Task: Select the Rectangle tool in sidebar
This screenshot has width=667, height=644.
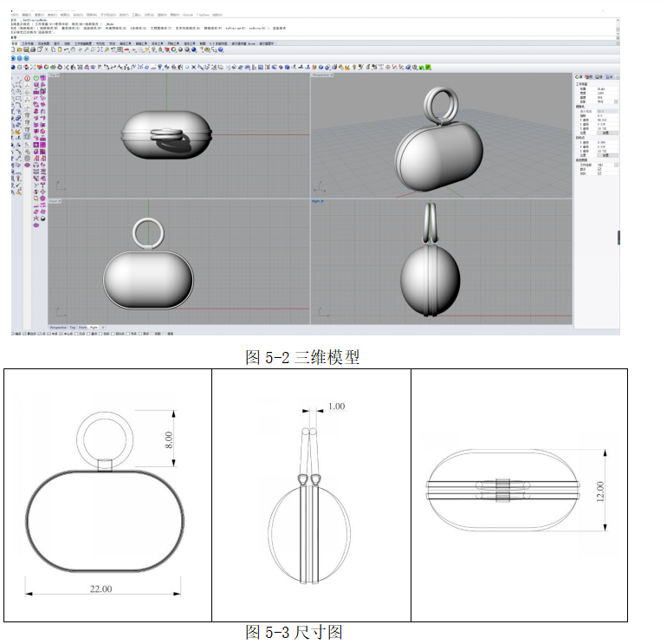Action: pyautogui.click(x=18, y=98)
